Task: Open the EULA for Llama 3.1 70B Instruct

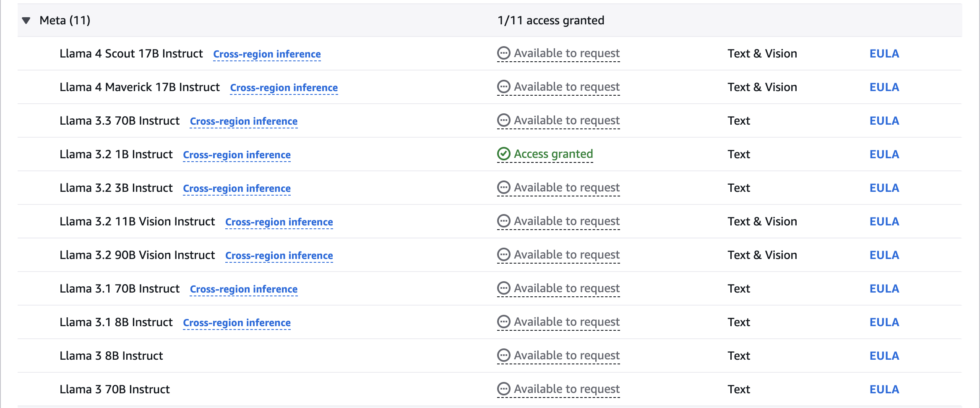Action: coord(884,289)
